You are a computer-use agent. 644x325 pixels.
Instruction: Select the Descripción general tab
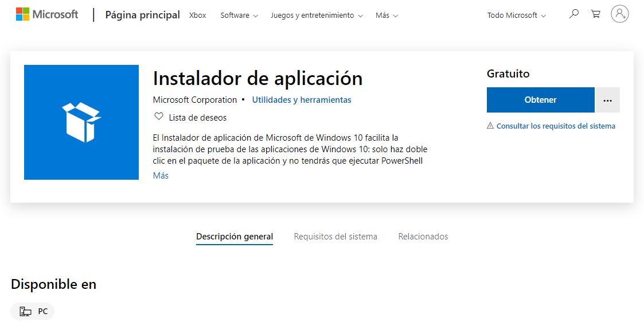pyautogui.click(x=235, y=237)
